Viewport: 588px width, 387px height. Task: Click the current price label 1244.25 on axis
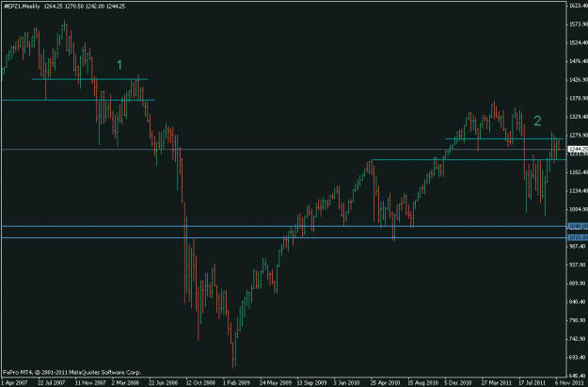578,150
